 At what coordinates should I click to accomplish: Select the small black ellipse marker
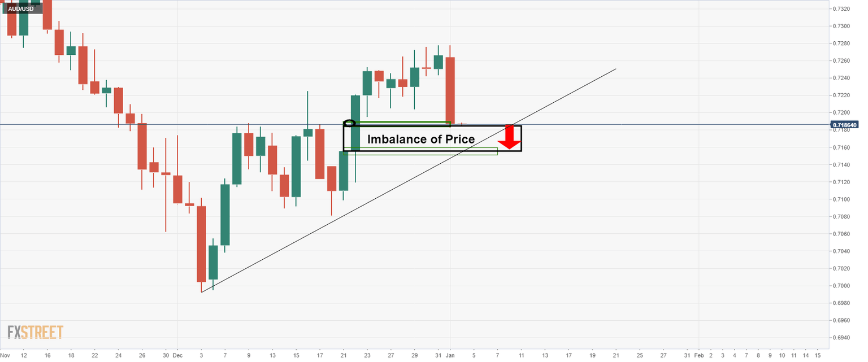(x=349, y=123)
